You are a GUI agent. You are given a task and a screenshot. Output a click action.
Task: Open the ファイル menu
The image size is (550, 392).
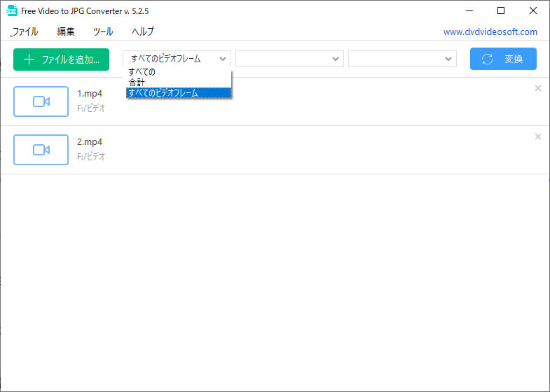25,31
